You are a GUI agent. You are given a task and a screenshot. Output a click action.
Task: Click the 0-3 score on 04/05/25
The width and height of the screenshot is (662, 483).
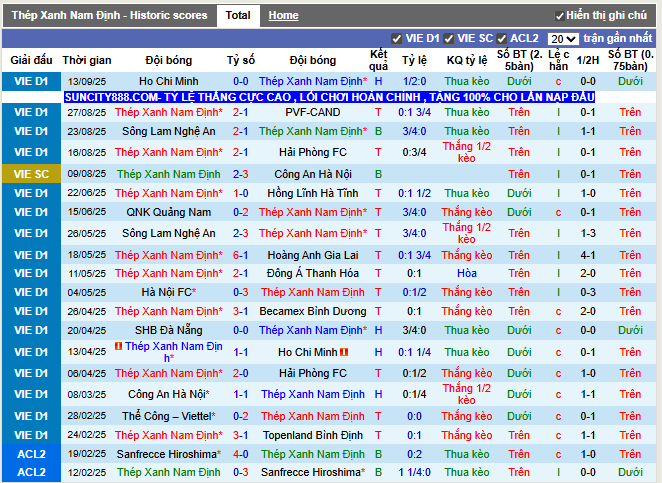pos(240,292)
